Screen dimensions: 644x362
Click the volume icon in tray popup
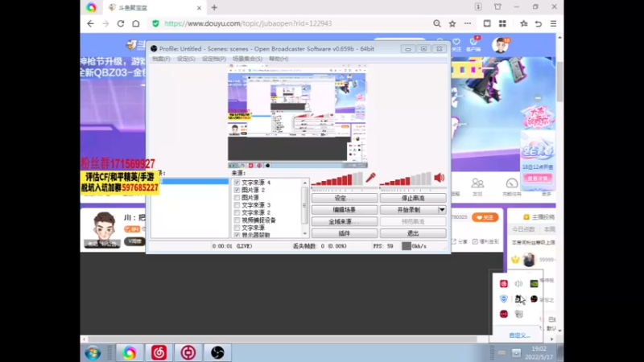[x=518, y=284]
